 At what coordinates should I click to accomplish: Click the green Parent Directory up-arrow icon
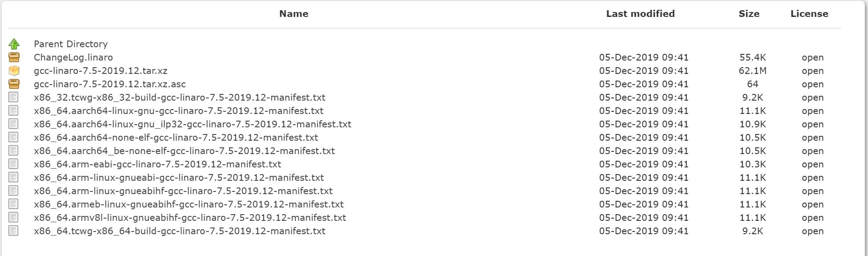point(14,44)
